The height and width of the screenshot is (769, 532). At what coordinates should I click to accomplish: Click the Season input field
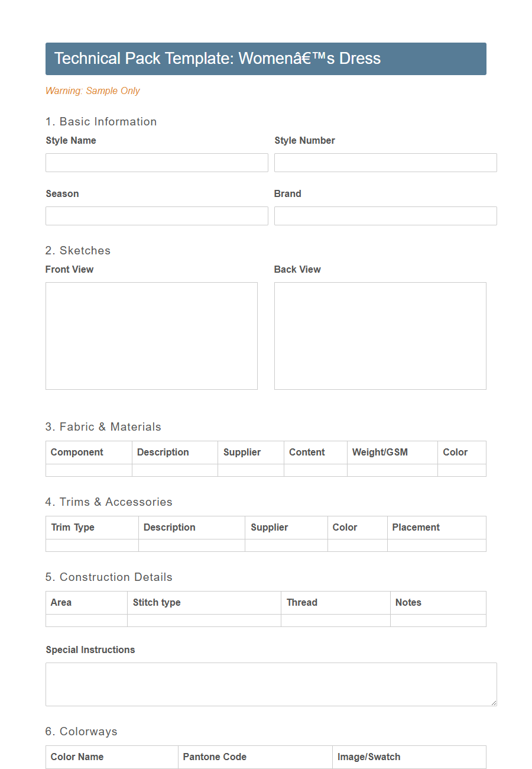[x=157, y=216]
